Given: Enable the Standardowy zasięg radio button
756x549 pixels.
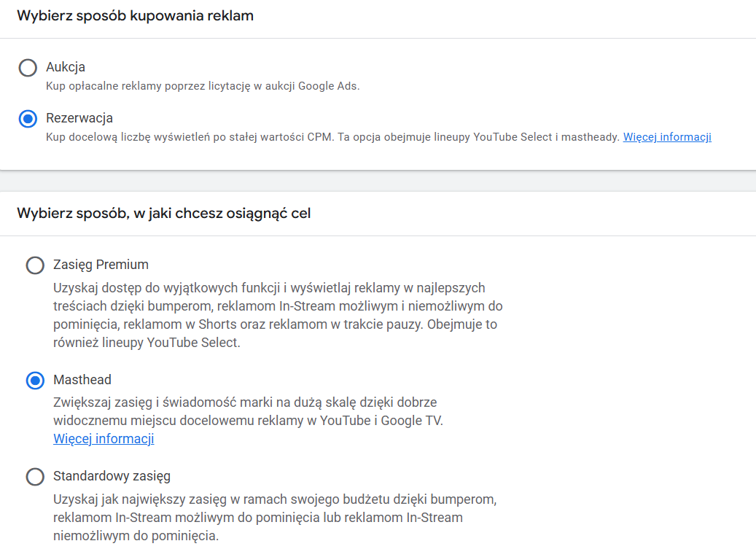Looking at the screenshot, I should [35, 477].
